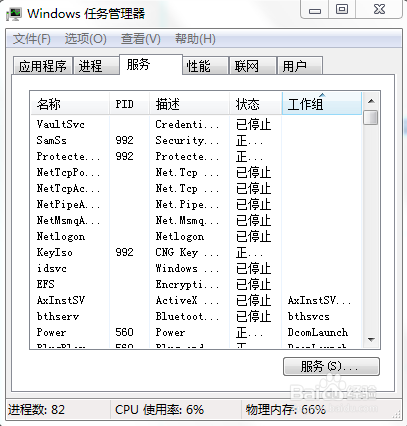The height and width of the screenshot is (426, 407).
Task: Click the Net.Msmq... description cell
Action: coord(187,220)
